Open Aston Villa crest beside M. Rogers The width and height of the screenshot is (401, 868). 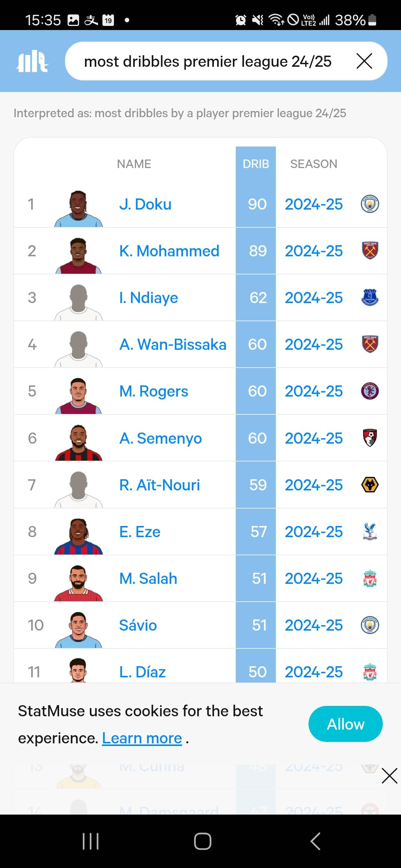(x=370, y=391)
